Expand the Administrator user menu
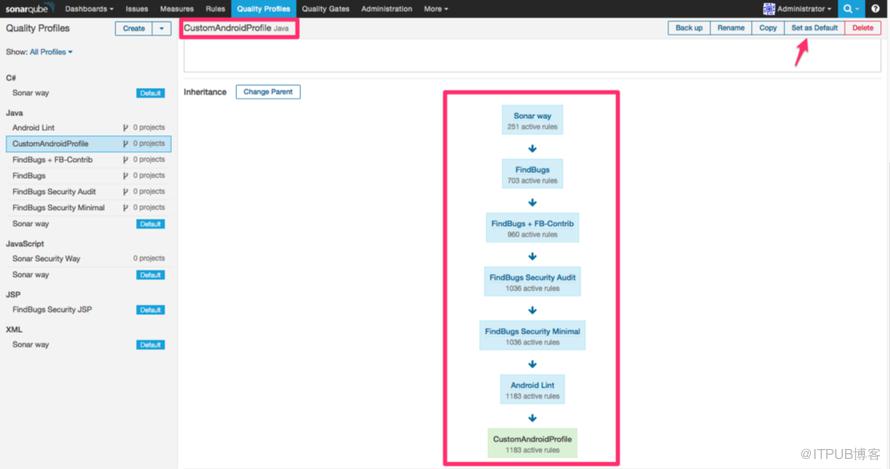 click(x=804, y=9)
